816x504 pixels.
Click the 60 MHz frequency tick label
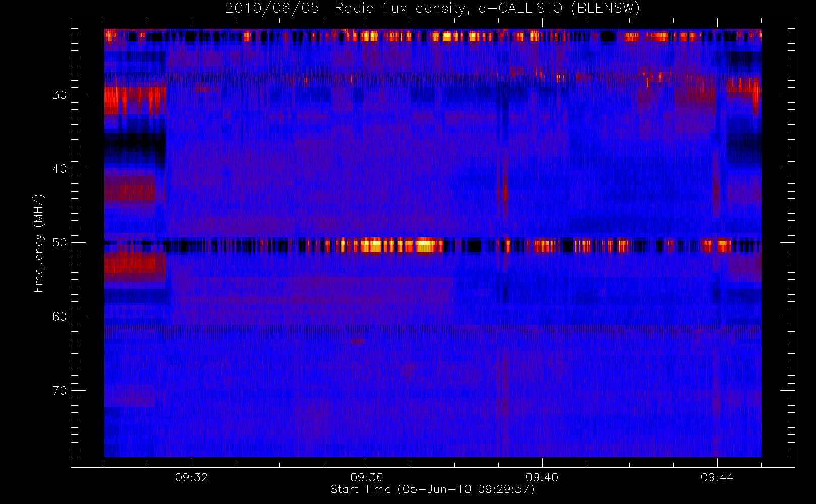click(60, 317)
